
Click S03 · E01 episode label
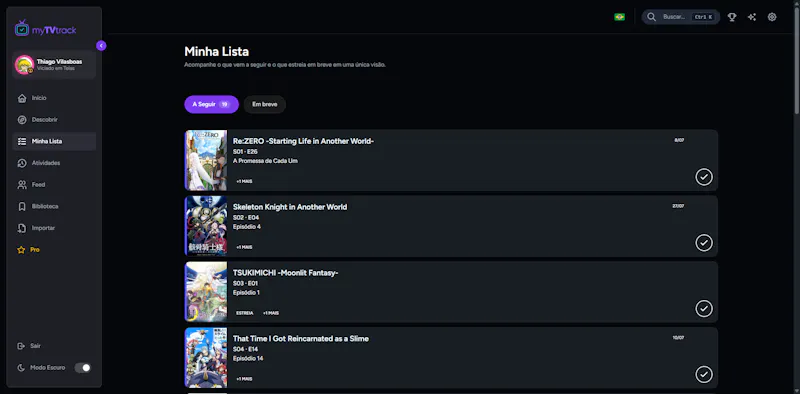click(245, 283)
